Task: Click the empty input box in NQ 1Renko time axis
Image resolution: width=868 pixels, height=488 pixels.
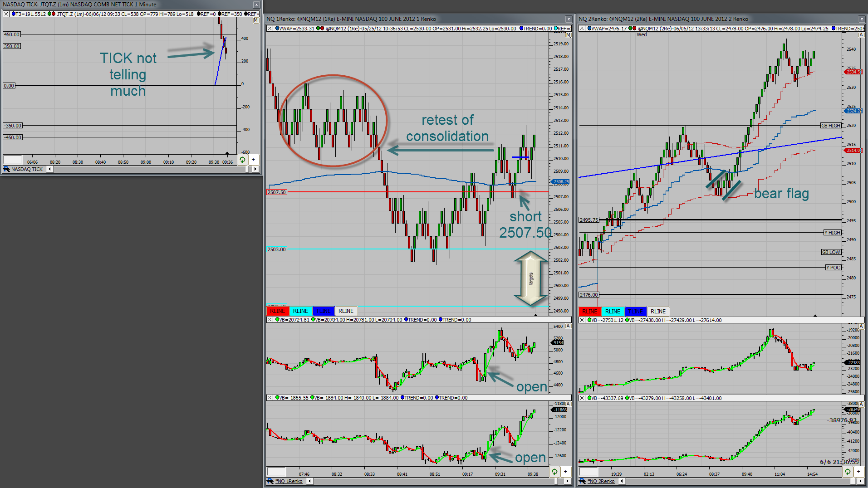Action: coord(276,472)
